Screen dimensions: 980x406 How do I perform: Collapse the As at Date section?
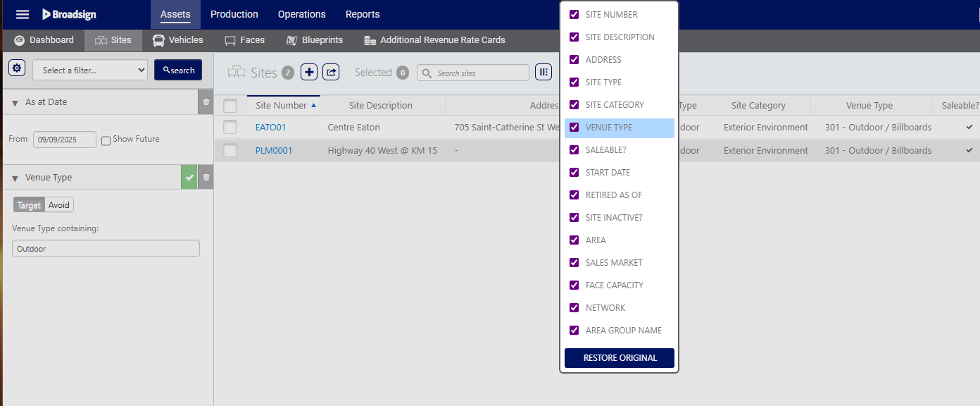[x=15, y=103]
